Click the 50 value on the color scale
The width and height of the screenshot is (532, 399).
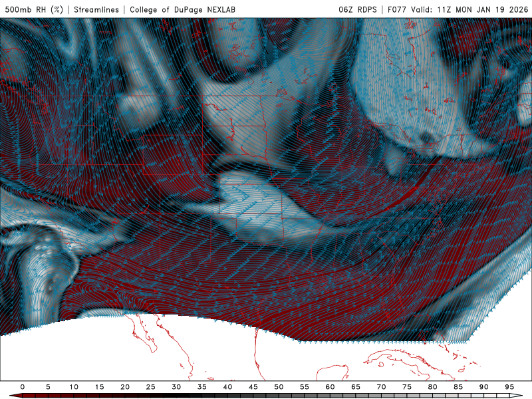[279, 387]
